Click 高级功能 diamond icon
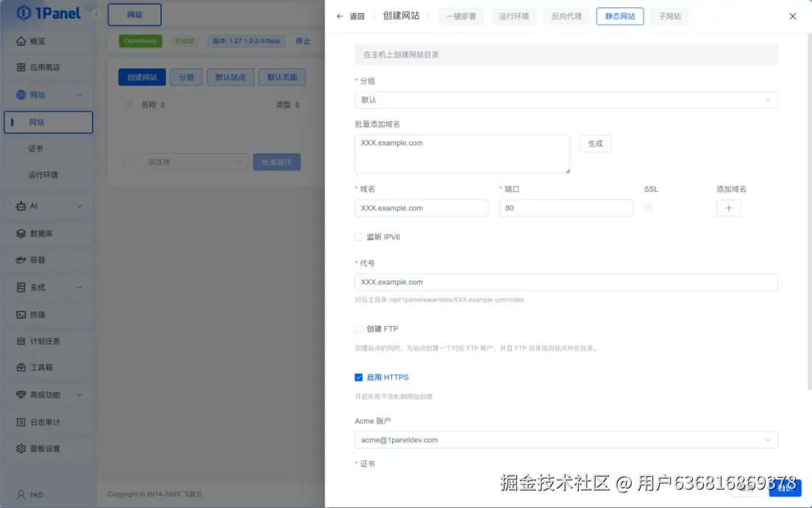This screenshot has height=508, width=812. coord(21,395)
